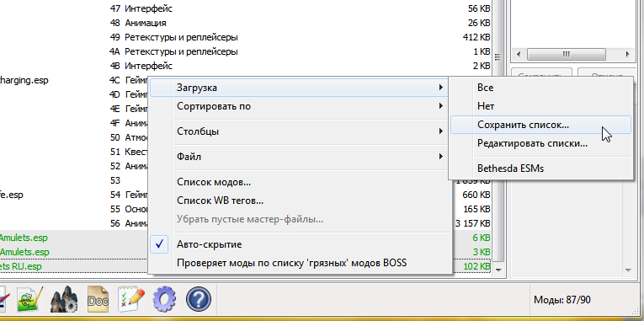The height and width of the screenshot is (321, 644).
Task: Expand the Сортировать по submenu
Action: click(x=300, y=106)
